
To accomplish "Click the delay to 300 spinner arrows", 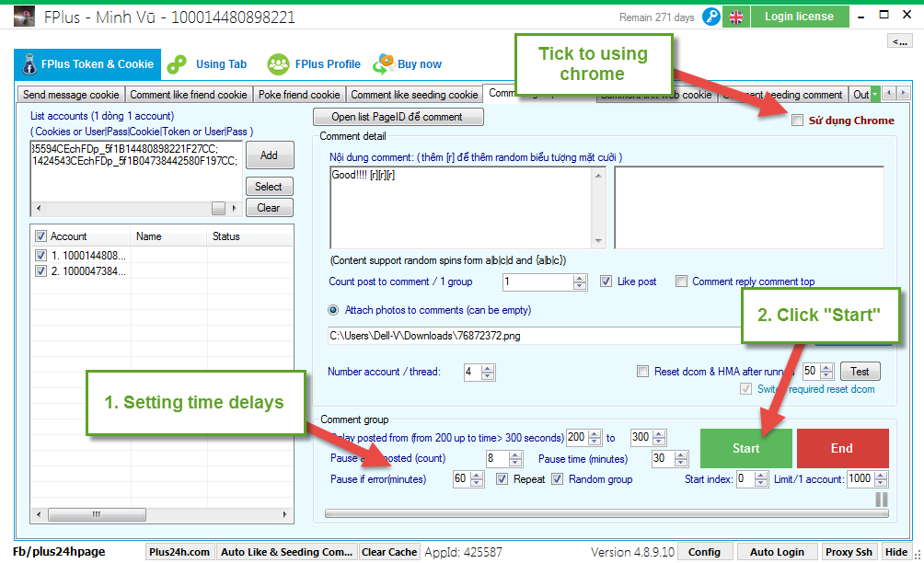I will [x=660, y=438].
